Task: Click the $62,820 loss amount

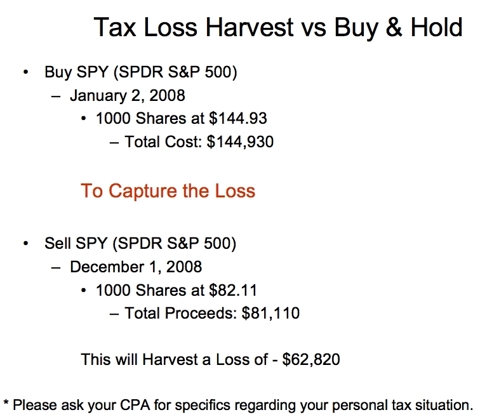Action: pos(311,360)
